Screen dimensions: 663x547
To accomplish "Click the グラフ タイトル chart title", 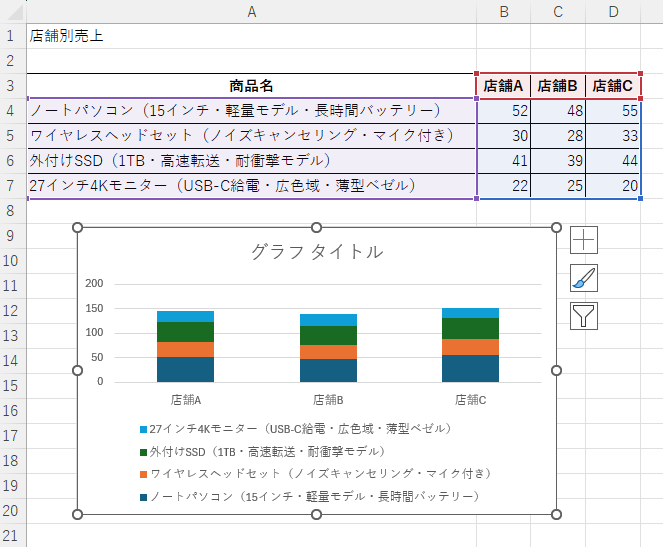I will click(316, 252).
